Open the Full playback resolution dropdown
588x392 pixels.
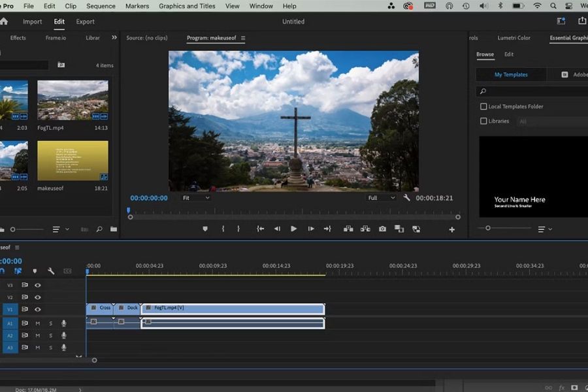tap(382, 198)
